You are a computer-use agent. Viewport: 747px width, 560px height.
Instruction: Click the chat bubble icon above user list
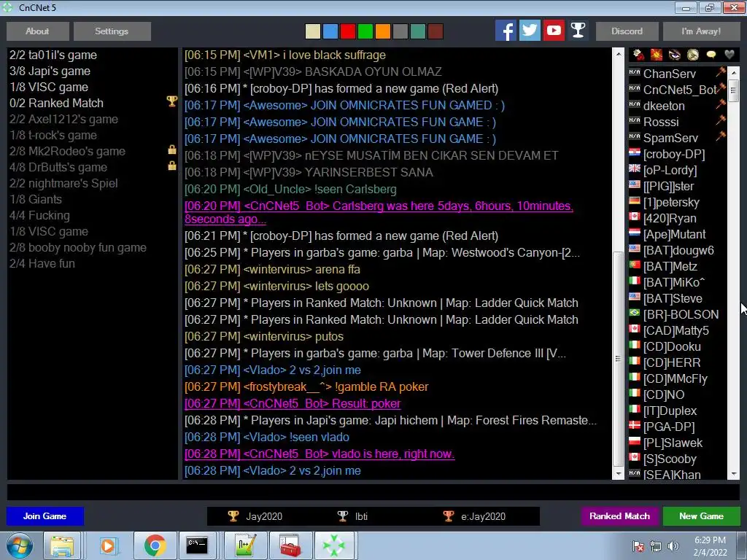tap(711, 55)
